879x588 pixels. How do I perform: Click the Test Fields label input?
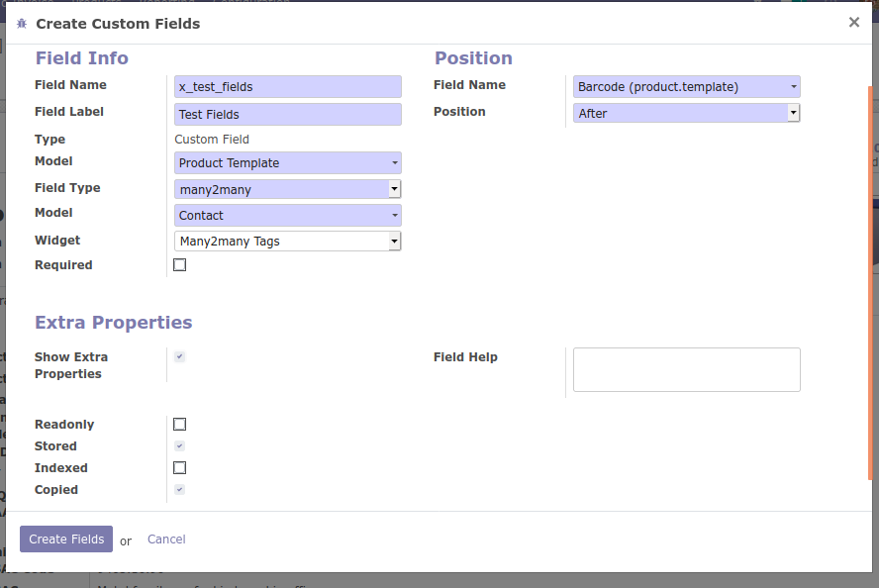click(288, 115)
